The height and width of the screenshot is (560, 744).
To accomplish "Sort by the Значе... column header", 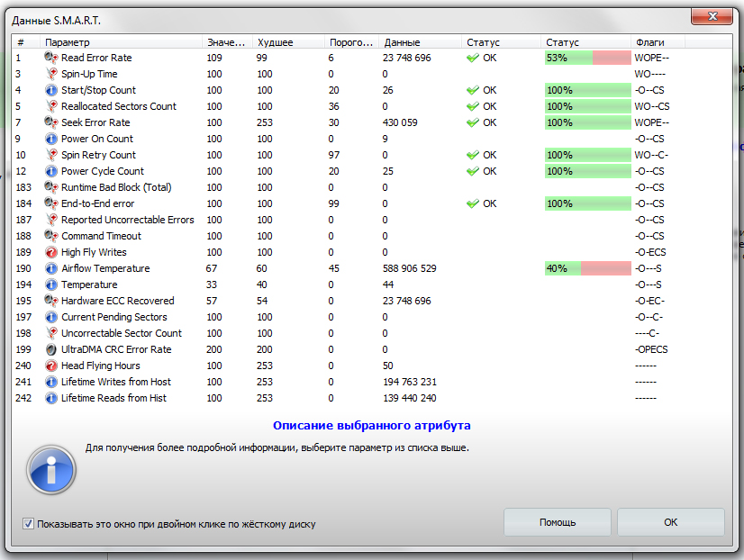I will 227,42.
